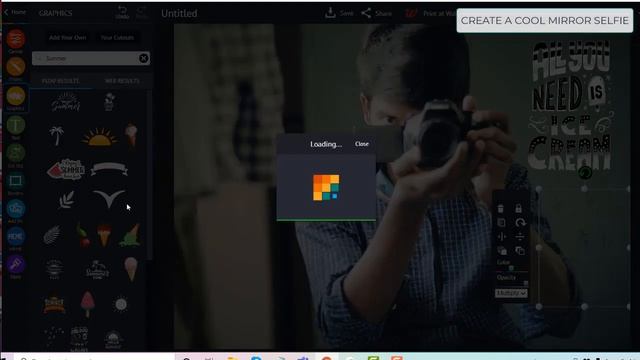Add the leaf branch graphic
Viewport: 640px width, 360px height.
66,200
